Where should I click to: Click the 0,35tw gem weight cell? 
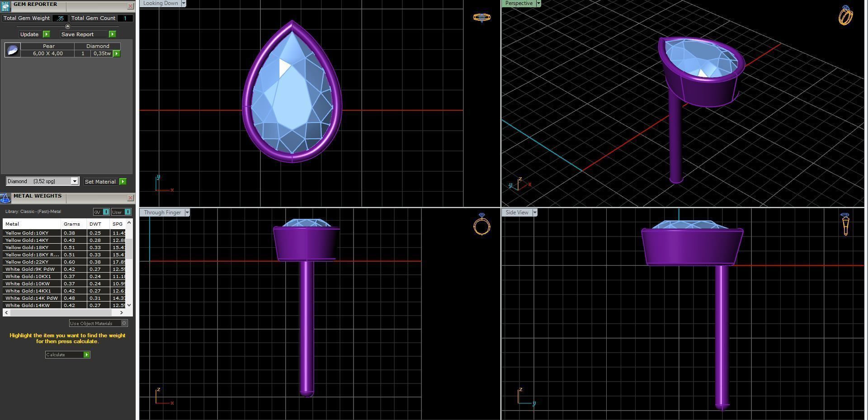click(x=102, y=54)
